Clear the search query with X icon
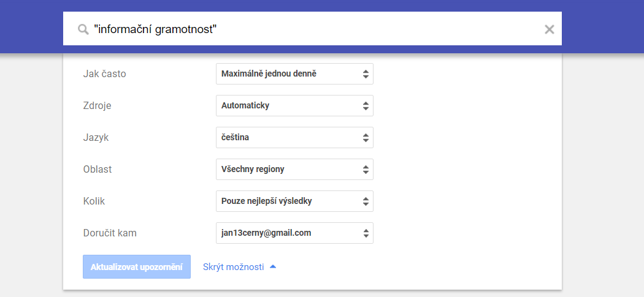Screen dimensions: 644x297 click(549, 29)
